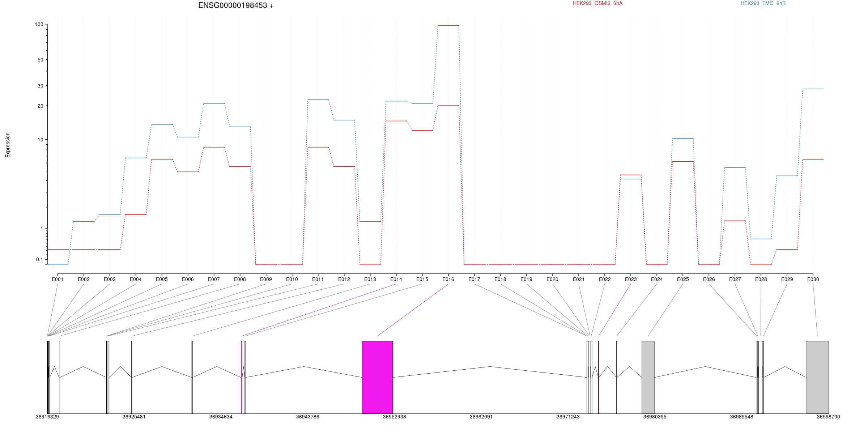Select the HEK293_TMG_6hB legend label

pyautogui.click(x=763, y=3)
